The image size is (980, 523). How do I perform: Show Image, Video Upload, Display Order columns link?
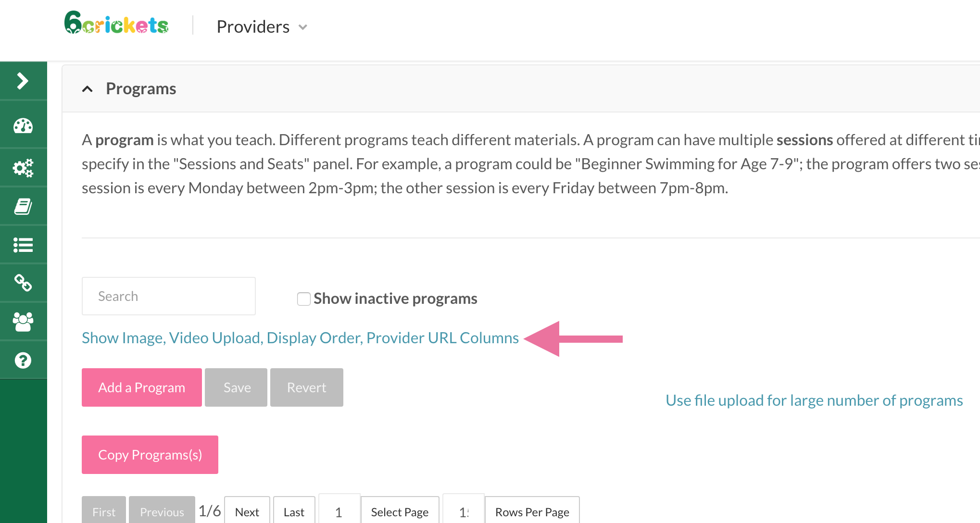pos(300,338)
